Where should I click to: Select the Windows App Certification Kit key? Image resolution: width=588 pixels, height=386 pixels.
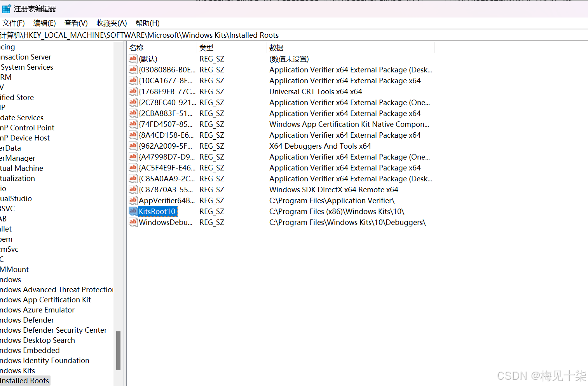click(x=45, y=300)
